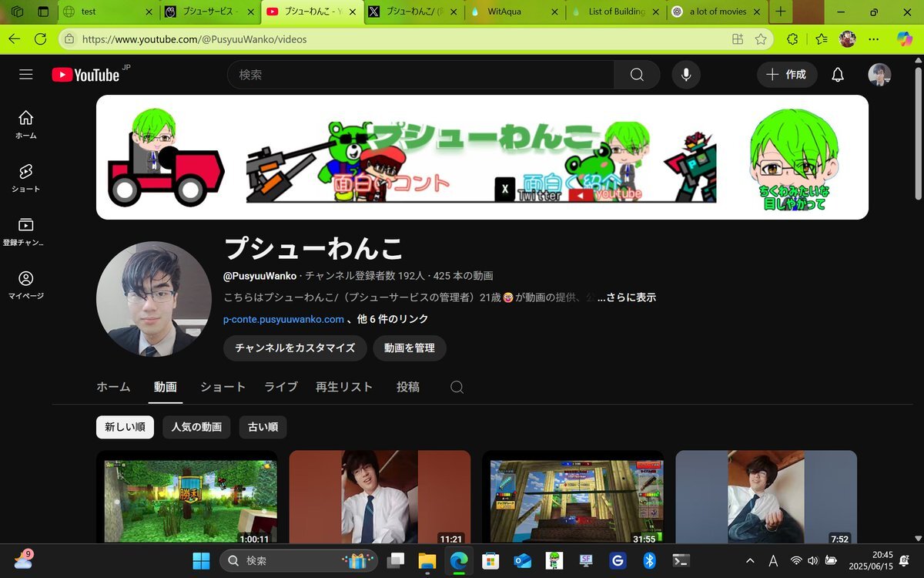This screenshot has width=924, height=578.
Task: Switch to the a lot of movies tab
Action: pyautogui.click(x=718, y=12)
